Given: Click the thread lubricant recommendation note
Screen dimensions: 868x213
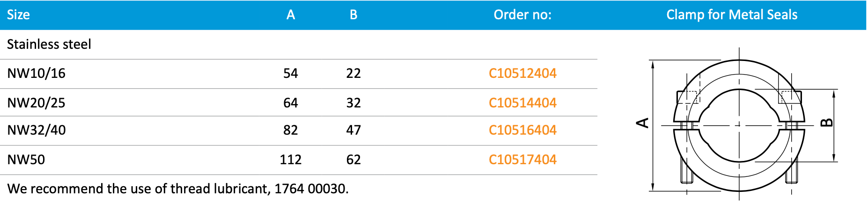Looking at the screenshot, I should [178, 189].
